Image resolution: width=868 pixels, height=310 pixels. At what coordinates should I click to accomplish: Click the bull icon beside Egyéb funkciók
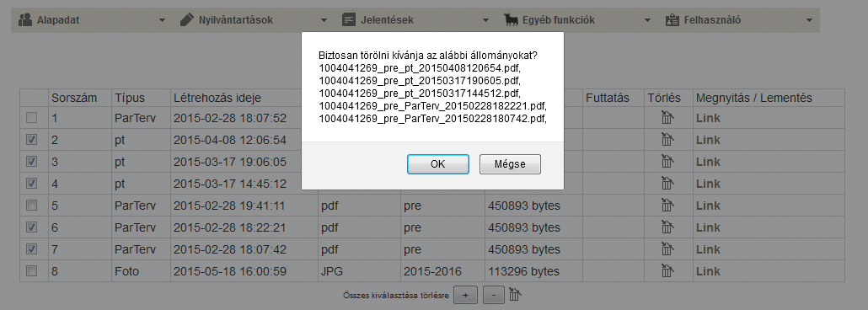[511, 20]
